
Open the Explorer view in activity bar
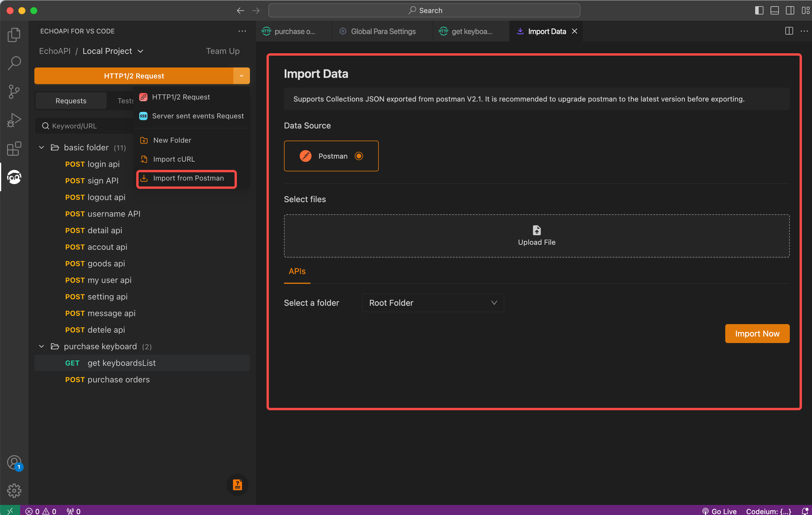tap(14, 35)
